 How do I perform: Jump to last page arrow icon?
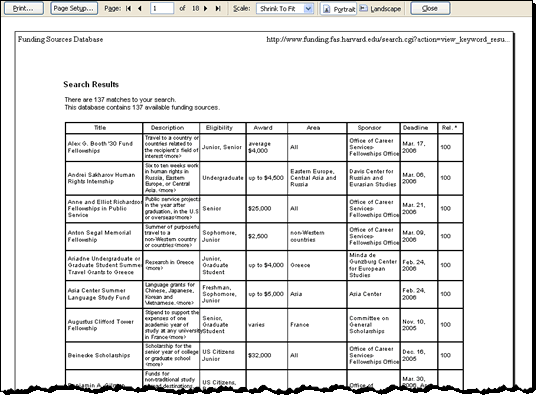(218, 9)
